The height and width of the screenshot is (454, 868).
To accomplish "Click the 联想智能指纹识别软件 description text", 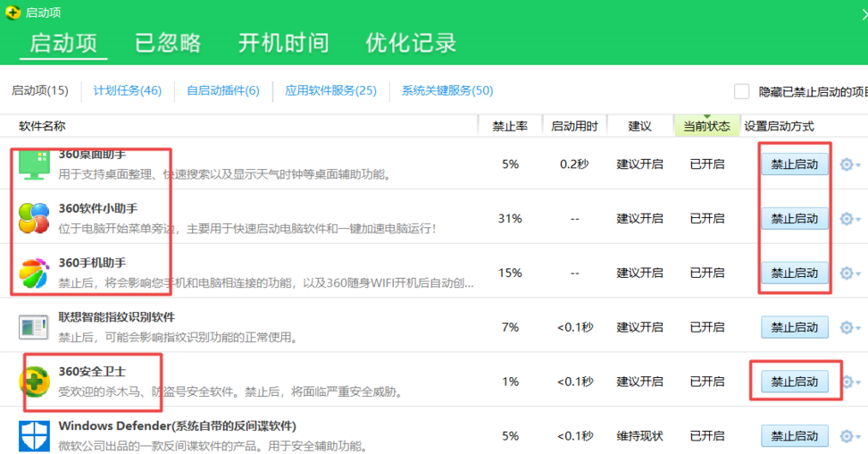I will tap(178, 337).
